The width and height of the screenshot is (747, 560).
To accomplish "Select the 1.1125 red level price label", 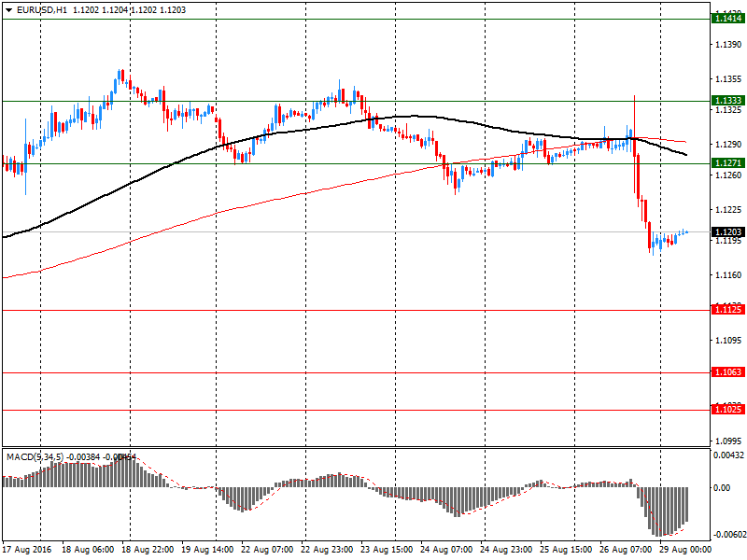I will 727,310.
